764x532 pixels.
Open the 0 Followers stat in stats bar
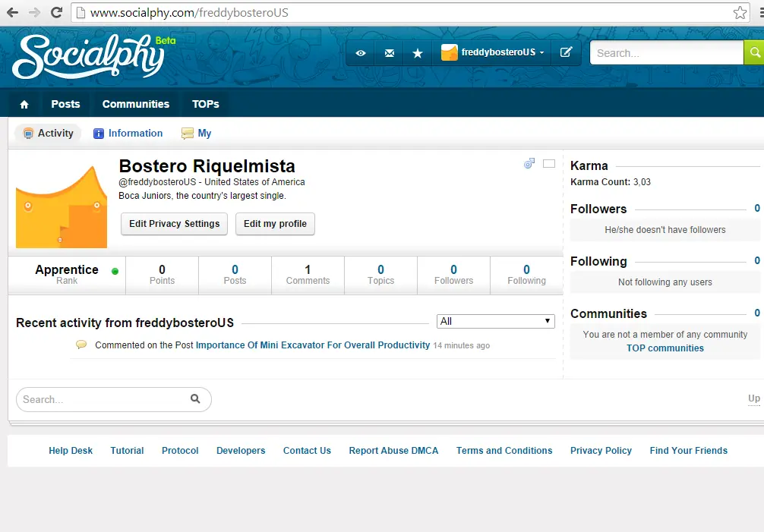point(453,275)
